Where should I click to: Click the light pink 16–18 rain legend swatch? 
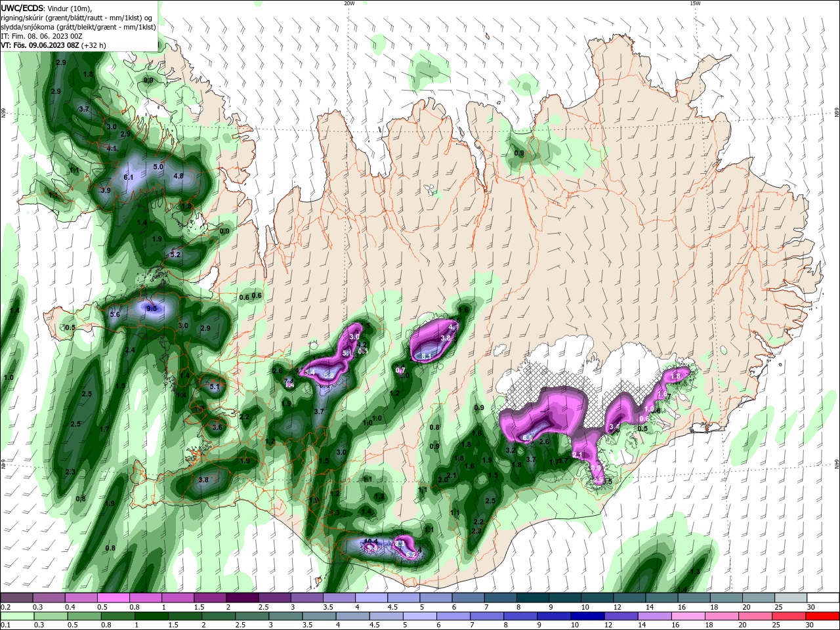point(688,616)
